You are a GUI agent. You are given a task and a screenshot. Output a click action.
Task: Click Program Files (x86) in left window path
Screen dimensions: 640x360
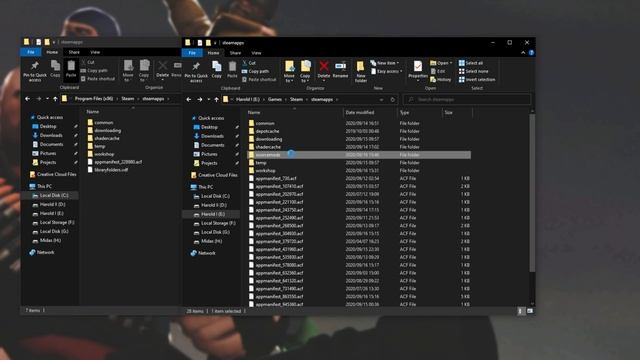pyautogui.click(x=93, y=98)
